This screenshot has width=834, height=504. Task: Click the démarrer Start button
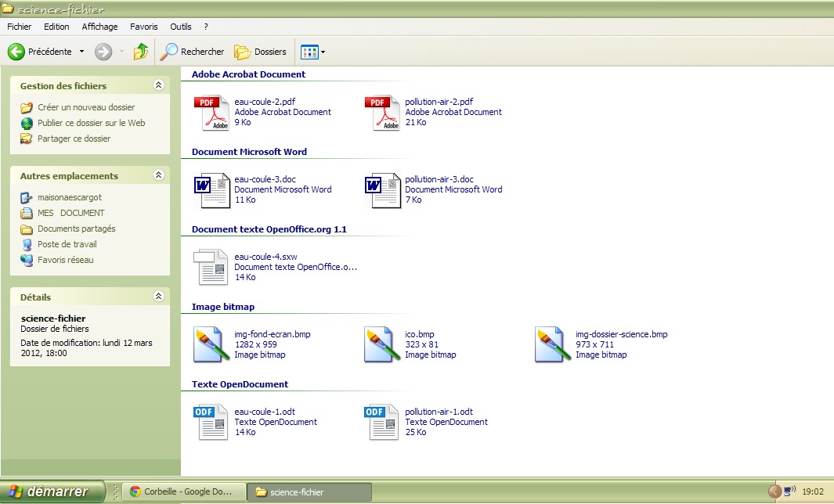(53, 491)
